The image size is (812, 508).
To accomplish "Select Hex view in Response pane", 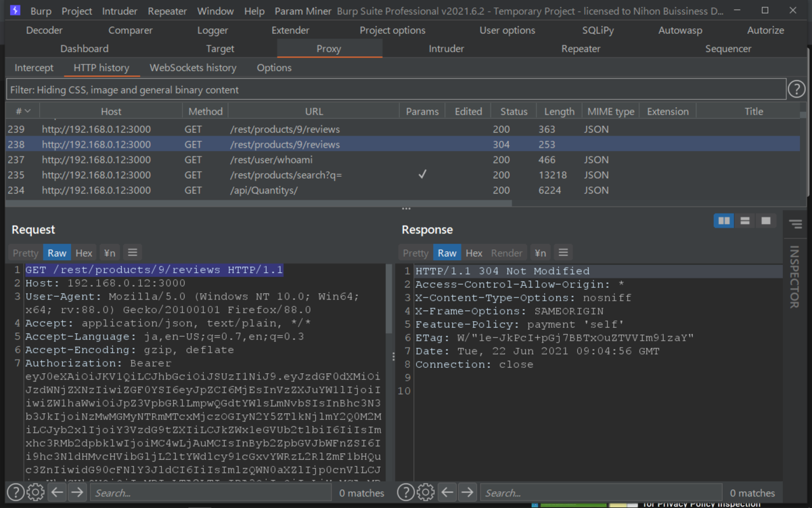I will point(474,253).
